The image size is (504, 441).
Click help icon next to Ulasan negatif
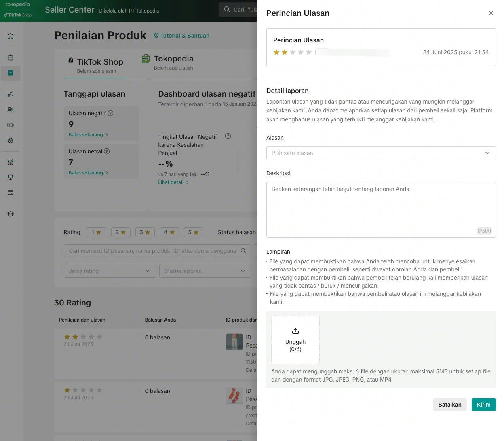[x=110, y=113]
